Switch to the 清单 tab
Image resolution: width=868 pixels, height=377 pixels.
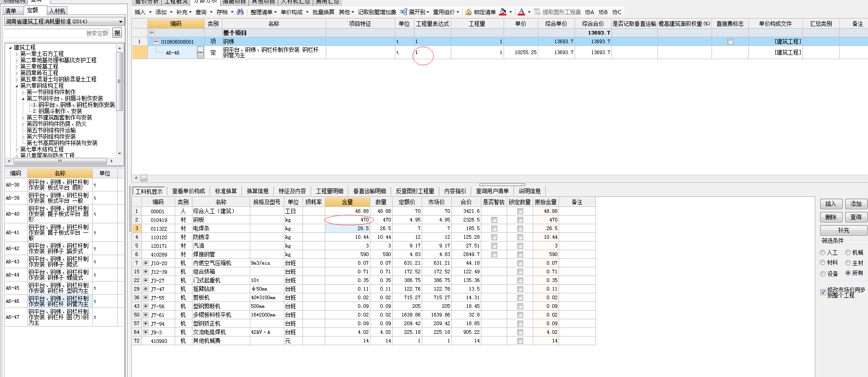(10, 11)
